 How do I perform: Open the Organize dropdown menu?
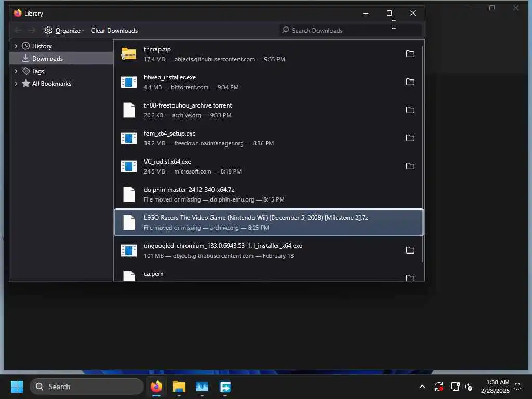64,30
